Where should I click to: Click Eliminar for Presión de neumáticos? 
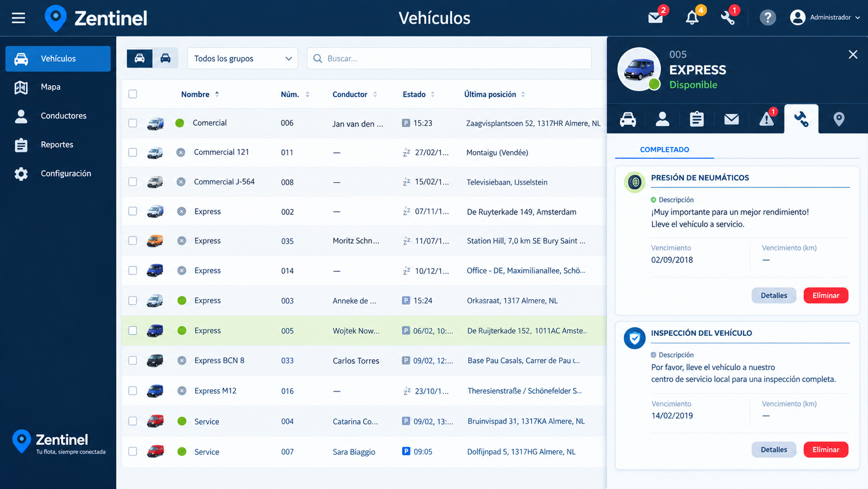[x=825, y=295]
